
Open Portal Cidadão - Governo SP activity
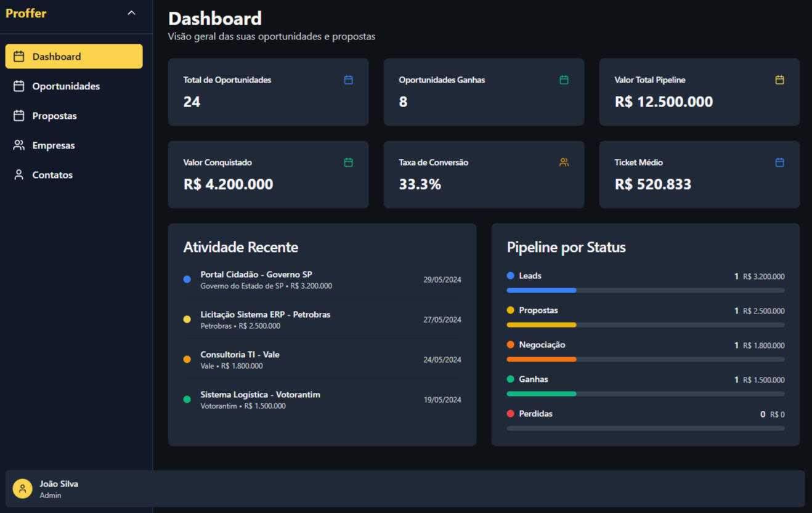tap(256, 275)
